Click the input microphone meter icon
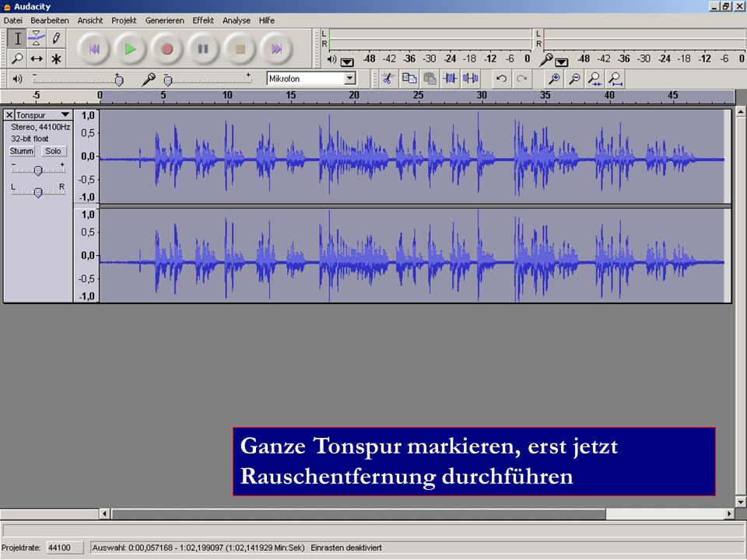The image size is (747, 560). (546, 60)
